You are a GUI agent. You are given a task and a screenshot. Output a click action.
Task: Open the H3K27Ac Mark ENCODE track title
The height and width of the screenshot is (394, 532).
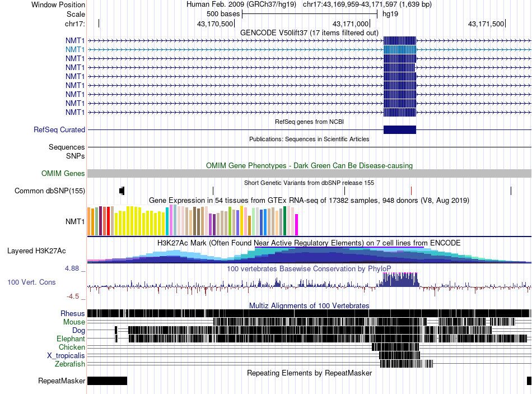point(309,243)
